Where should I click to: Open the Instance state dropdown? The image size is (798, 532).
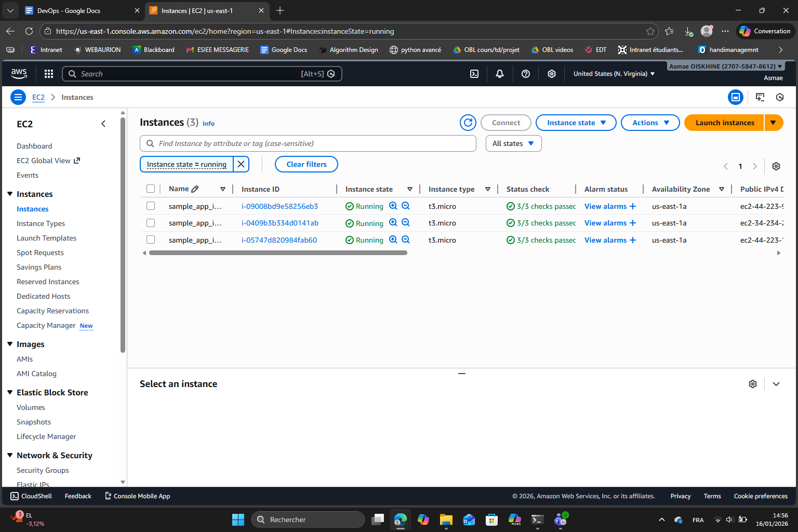pos(576,123)
